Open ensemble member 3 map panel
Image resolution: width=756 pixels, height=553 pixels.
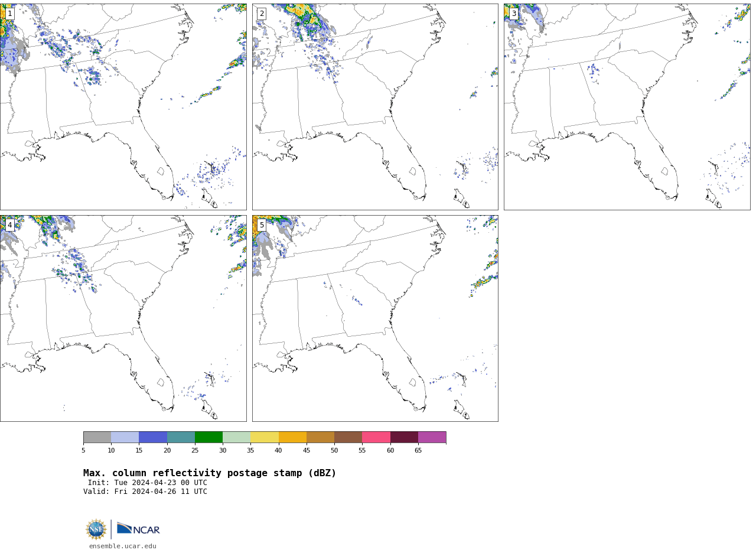(627, 107)
